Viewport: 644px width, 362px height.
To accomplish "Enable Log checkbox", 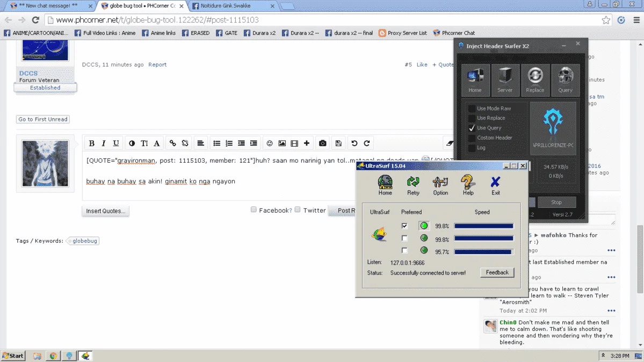I will click(x=472, y=148).
